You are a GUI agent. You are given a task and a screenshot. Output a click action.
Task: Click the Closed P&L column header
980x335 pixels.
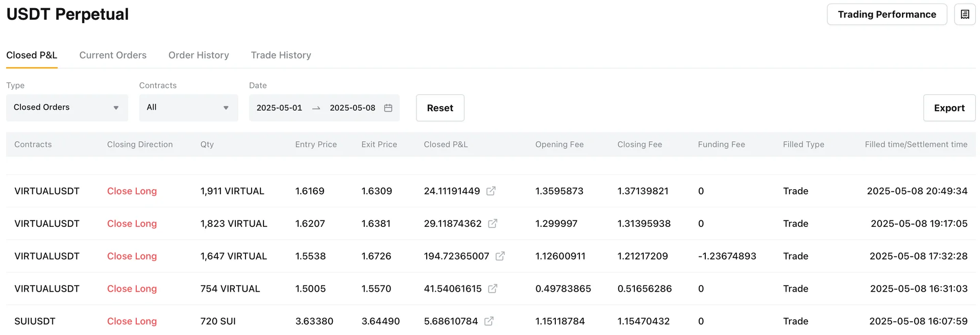(446, 144)
